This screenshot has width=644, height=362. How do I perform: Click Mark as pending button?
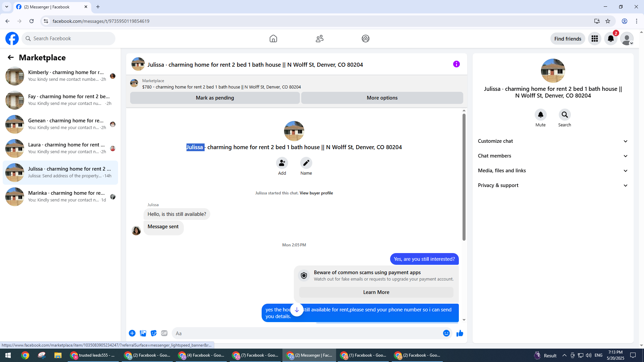pyautogui.click(x=215, y=98)
